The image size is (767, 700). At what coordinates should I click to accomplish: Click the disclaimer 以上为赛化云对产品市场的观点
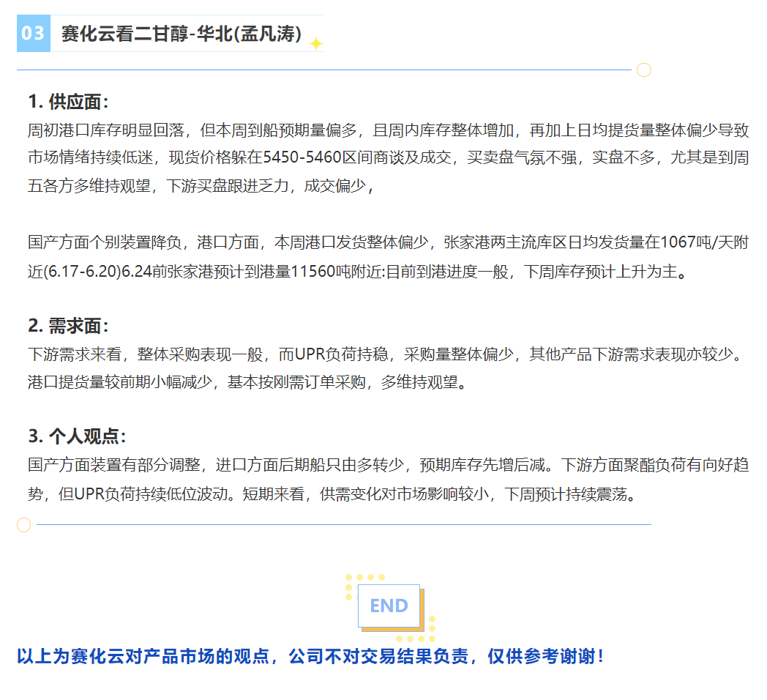(x=143, y=657)
